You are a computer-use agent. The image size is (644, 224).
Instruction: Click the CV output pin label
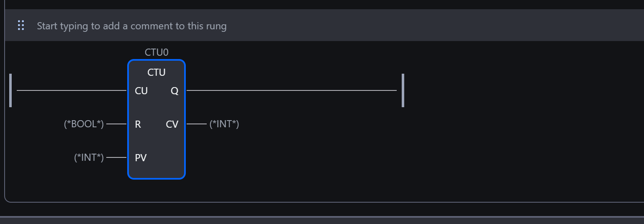(x=172, y=124)
